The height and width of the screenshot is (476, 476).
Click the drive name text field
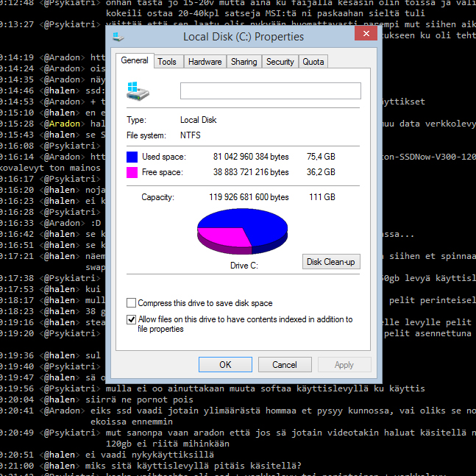(270, 90)
